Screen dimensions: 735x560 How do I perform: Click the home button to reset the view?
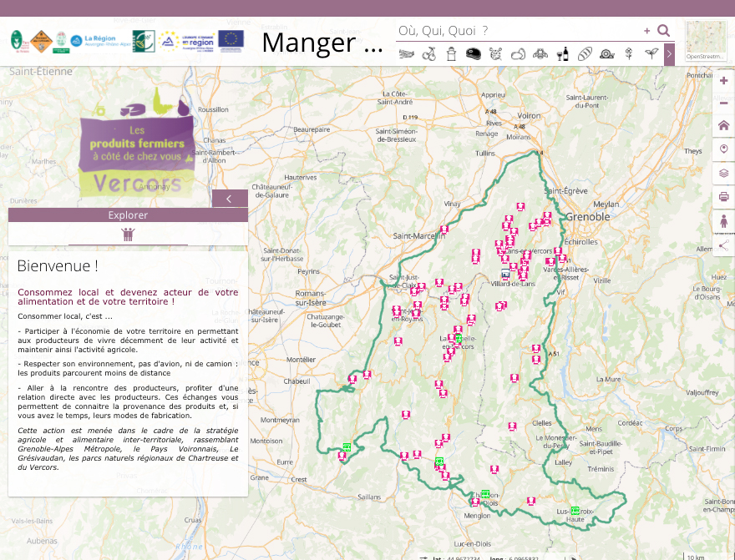[x=723, y=125]
